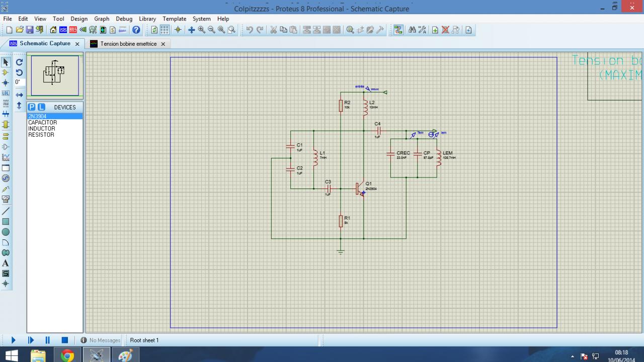The image size is (644, 362).
Task: Open the Graph menu
Action: 102,19
